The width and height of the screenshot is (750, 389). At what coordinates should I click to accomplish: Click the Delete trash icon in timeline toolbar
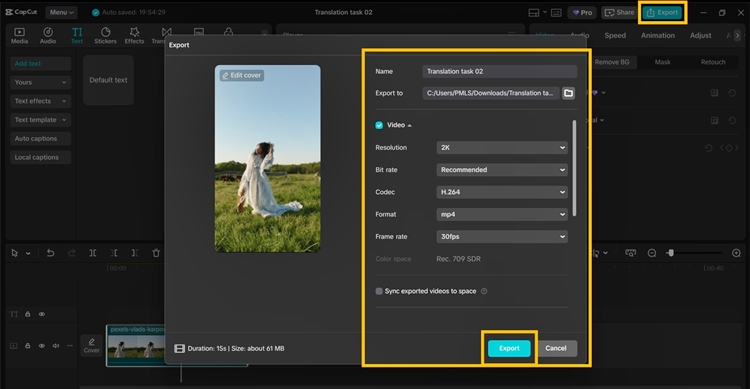(156, 253)
